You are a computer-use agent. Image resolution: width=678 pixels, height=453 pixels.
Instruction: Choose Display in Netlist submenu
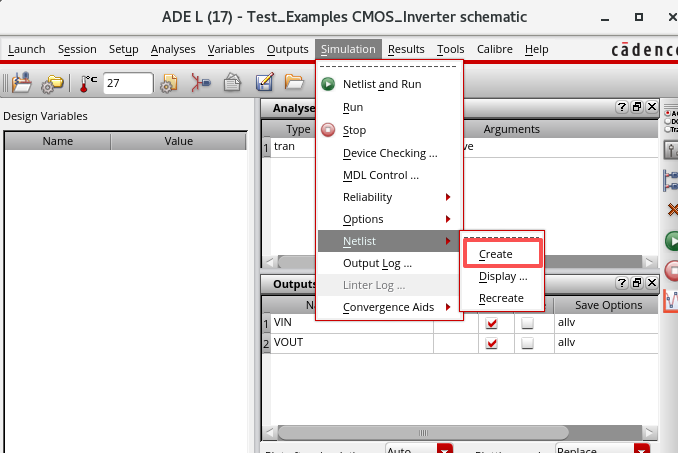pos(502,276)
